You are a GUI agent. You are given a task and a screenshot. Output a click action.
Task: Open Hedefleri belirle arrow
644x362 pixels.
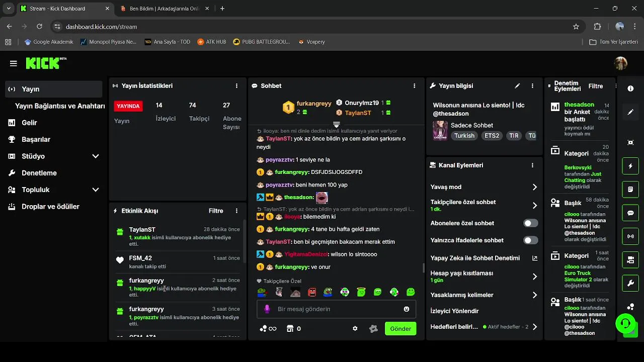click(x=535, y=327)
